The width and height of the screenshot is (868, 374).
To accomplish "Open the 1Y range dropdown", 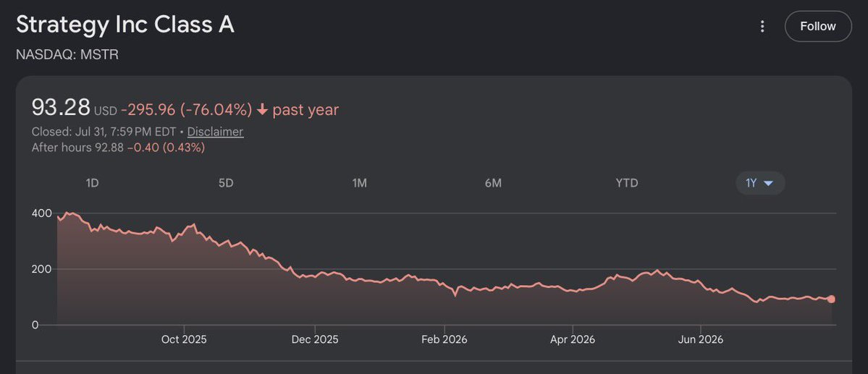I will (760, 183).
